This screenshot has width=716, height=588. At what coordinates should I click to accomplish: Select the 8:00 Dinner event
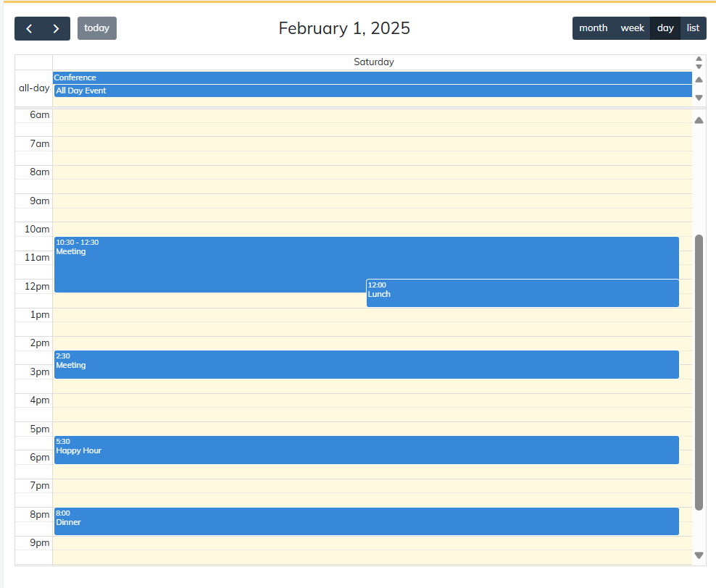(x=362, y=521)
